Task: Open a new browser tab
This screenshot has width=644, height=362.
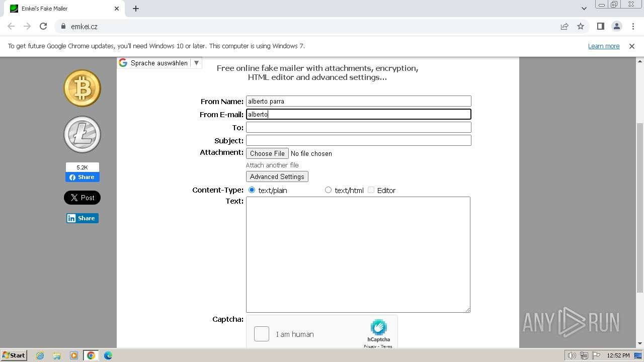Action: 136,9
